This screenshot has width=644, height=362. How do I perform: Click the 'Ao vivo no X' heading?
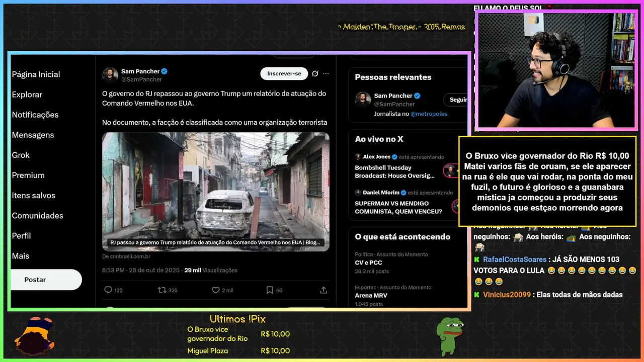click(x=379, y=139)
